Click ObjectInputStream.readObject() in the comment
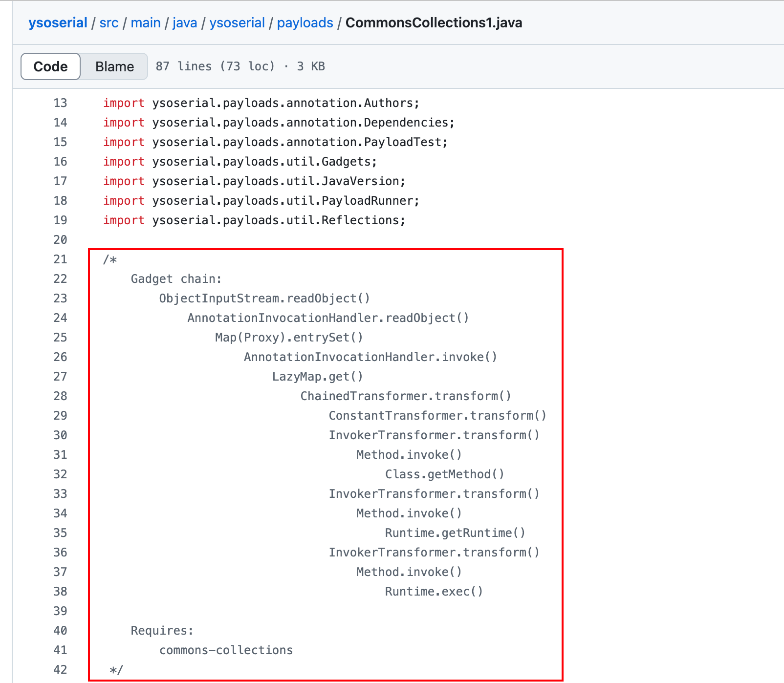Viewport: 784px width, 683px height. pos(265,299)
